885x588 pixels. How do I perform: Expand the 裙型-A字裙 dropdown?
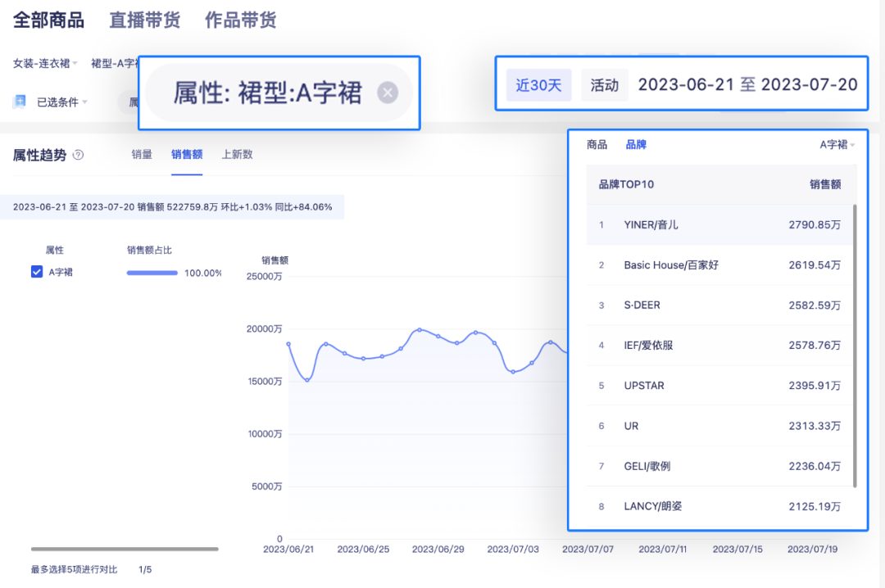click(x=114, y=63)
